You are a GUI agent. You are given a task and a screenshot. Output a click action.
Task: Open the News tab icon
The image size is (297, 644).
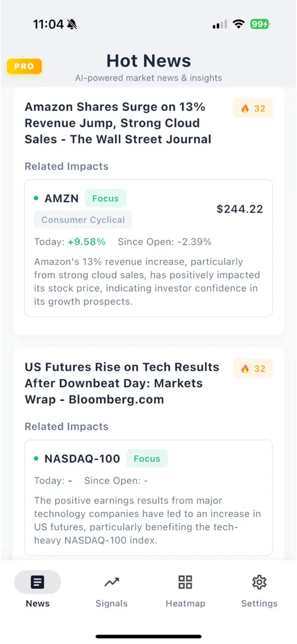point(38,582)
